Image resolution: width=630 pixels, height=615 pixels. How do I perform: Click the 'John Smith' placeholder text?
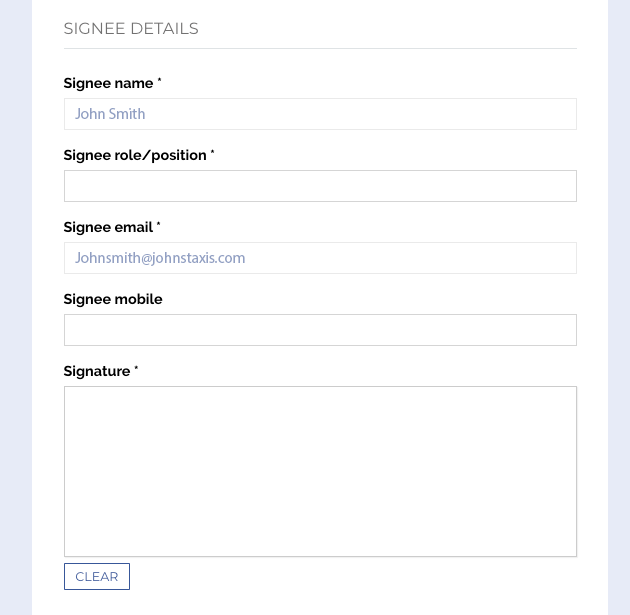click(110, 114)
